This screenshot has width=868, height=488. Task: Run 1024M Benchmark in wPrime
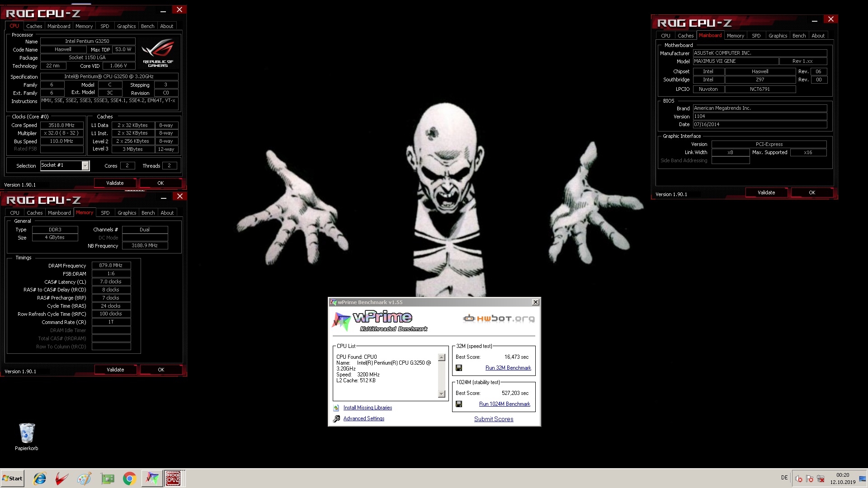(505, 404)
